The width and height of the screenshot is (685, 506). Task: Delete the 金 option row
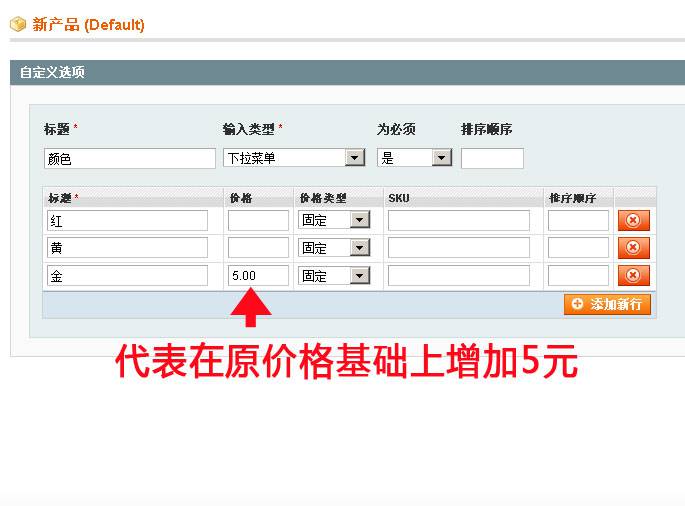633,276
